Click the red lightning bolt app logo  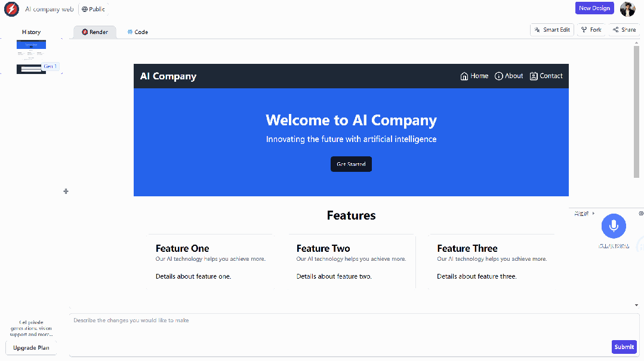click(x=11, y=9)
